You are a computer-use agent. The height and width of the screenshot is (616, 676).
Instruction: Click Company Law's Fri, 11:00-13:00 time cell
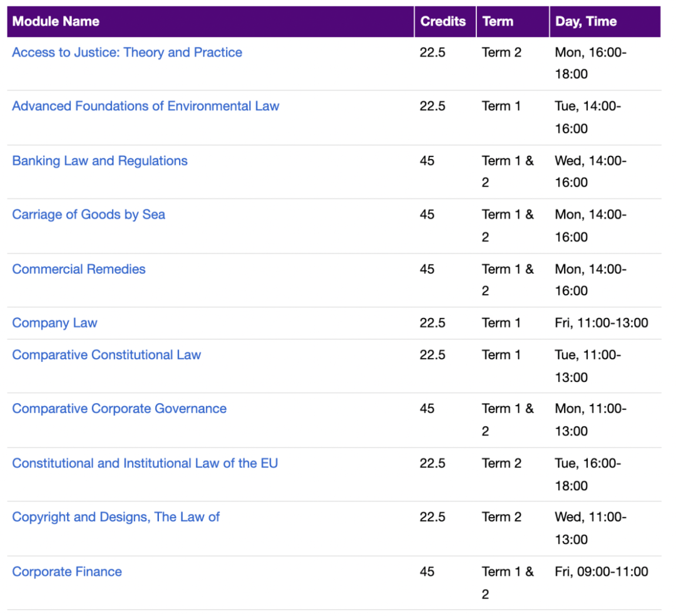(602, 323)
